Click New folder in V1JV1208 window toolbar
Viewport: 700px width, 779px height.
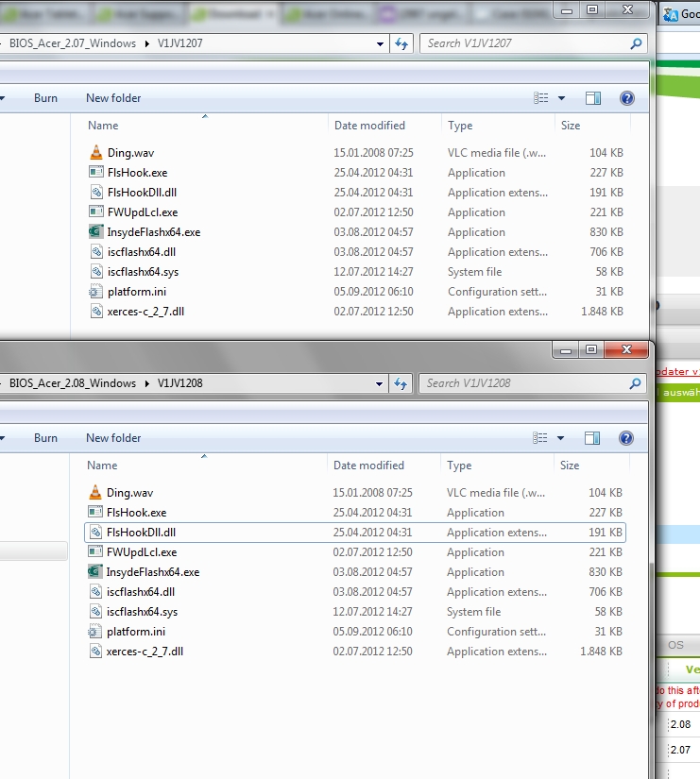point(113,438)
